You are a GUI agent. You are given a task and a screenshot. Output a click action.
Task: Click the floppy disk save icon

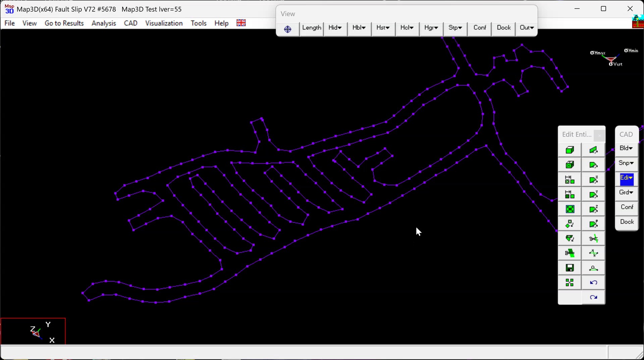[570, 268]
